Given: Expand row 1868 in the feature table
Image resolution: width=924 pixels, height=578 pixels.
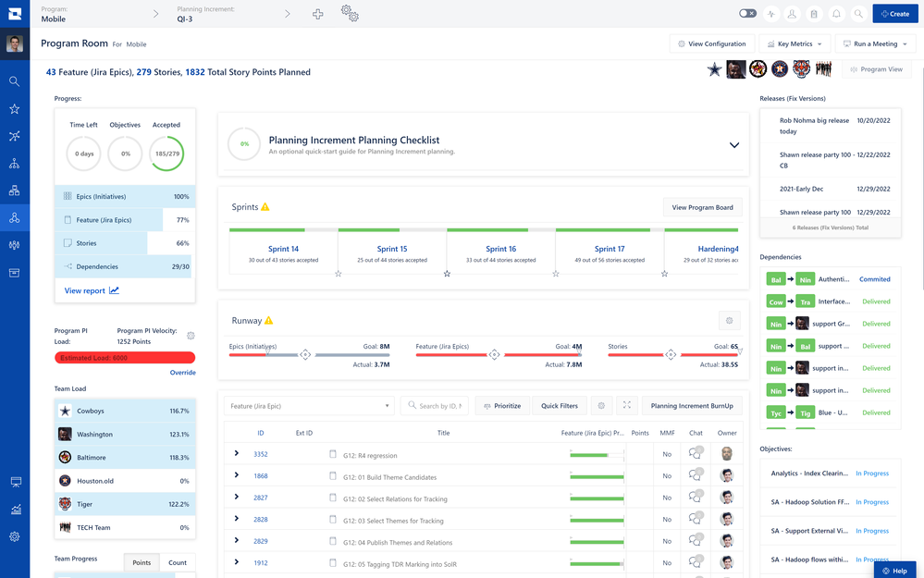Looking at the screenshot, I should point(237,475).
